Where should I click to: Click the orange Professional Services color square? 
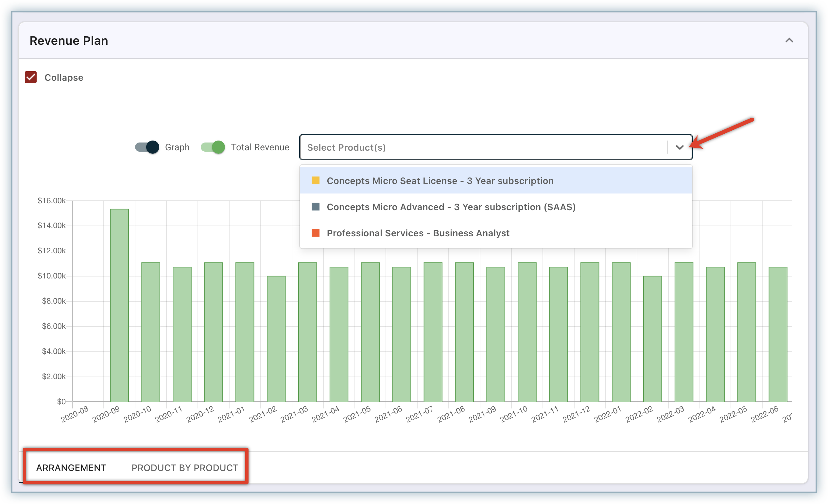(315, 233)
